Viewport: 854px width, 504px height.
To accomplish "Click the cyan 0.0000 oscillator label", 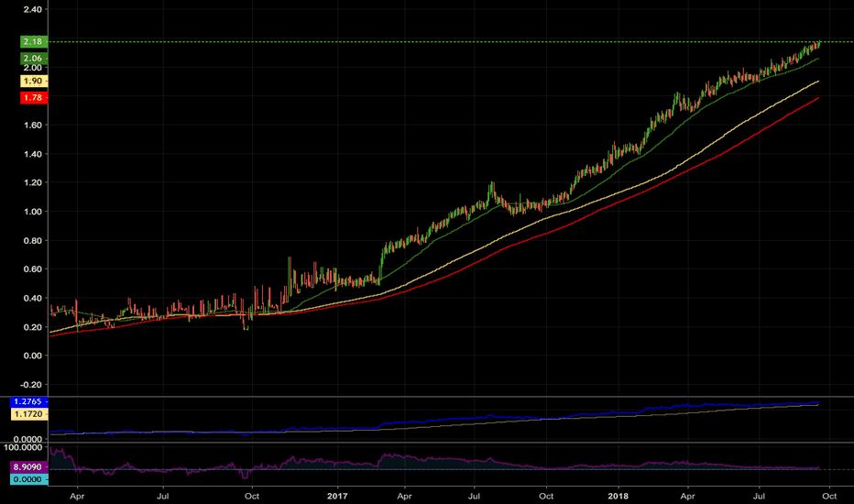I will point(29,479).
